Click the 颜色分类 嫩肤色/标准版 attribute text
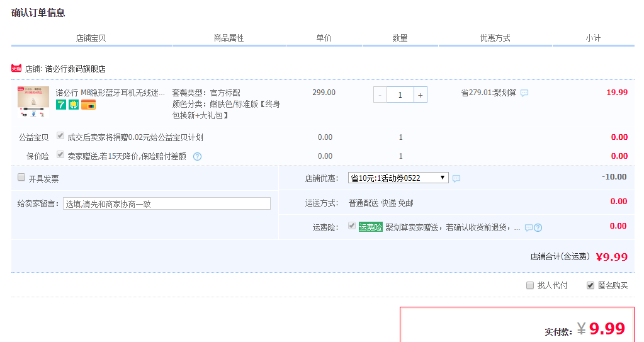Image resolution: width=644 pixels, height=342 pixels. 226,110
